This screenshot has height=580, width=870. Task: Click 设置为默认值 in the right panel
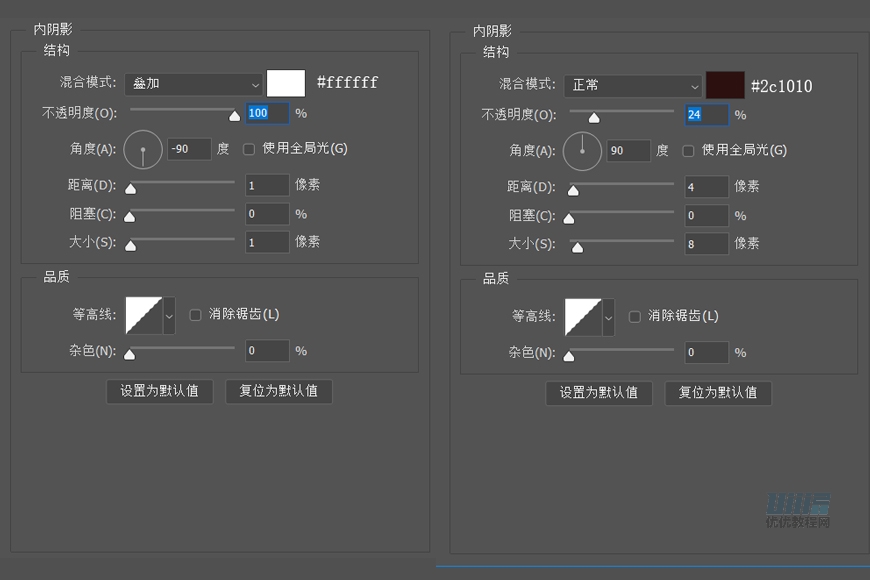(598, 393)
